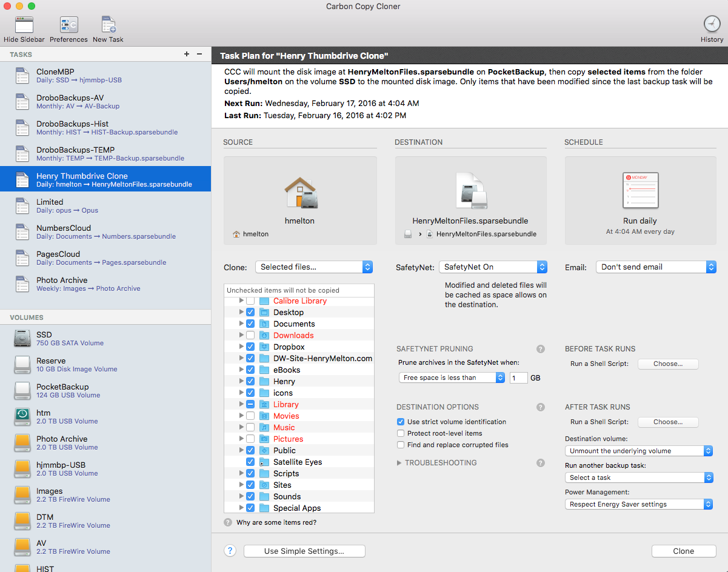Click the Photo Archive volume entry

pyautogui.click(x=105, y=442)
